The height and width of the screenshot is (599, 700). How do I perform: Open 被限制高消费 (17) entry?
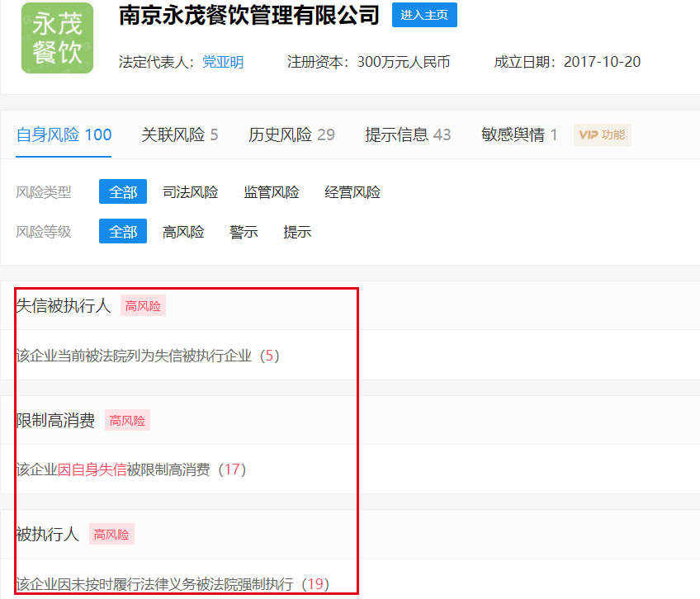pyautogui.click(x=130, y=469)
